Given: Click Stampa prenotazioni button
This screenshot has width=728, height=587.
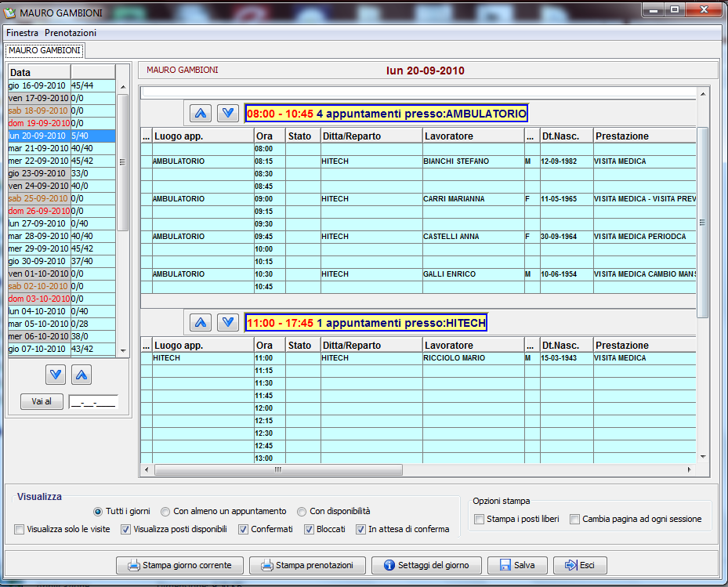Looking at the screenshot, I should [307, 565].
